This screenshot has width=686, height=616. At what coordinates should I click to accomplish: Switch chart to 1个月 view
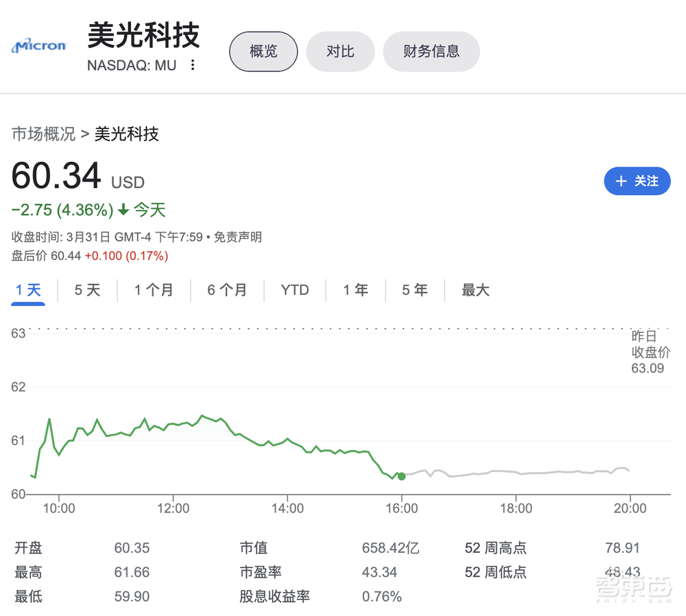[x=154, y=289]
